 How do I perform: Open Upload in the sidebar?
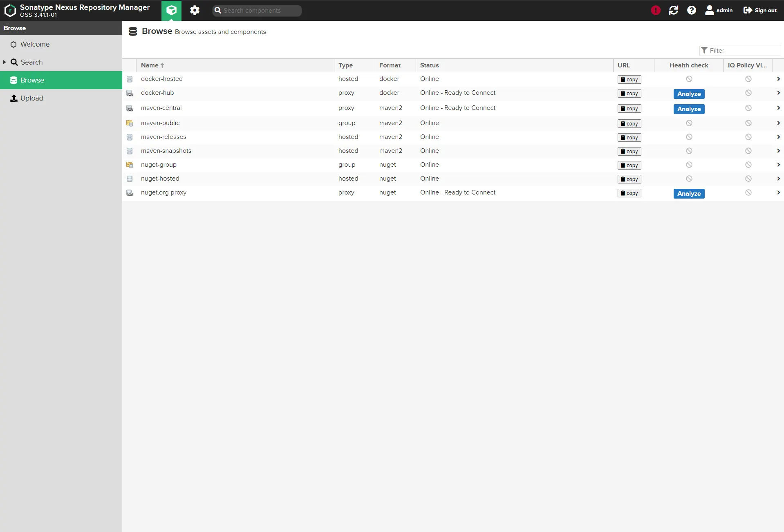tap(61, 98)
